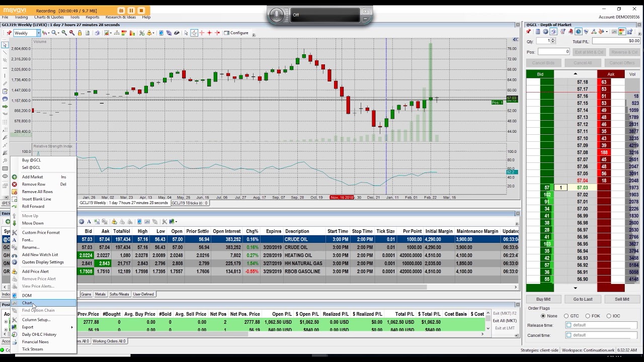This screenshot has width=644, height=362.
Task: Expand the magnifier dropdown arrow on chart toolbar
Action: click(x=57, y=33)
